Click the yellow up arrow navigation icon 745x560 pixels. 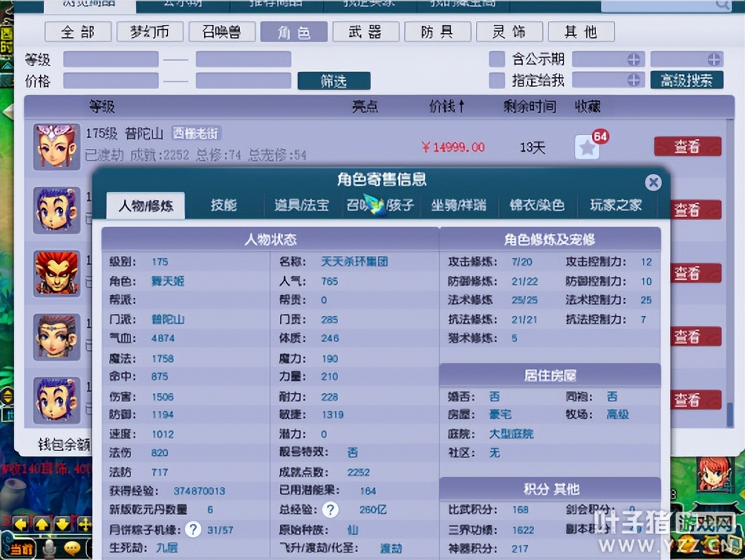(41, 525)
